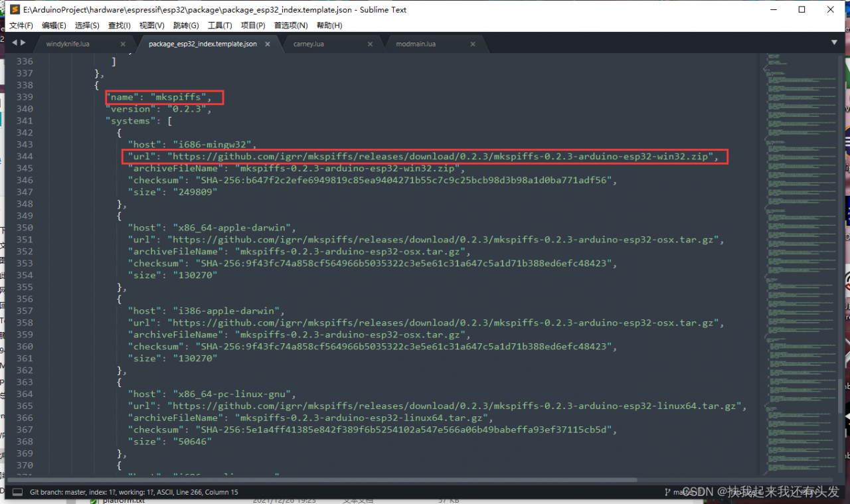
Task: Close the modmain.lua tab
Action: tap(473, 44)
